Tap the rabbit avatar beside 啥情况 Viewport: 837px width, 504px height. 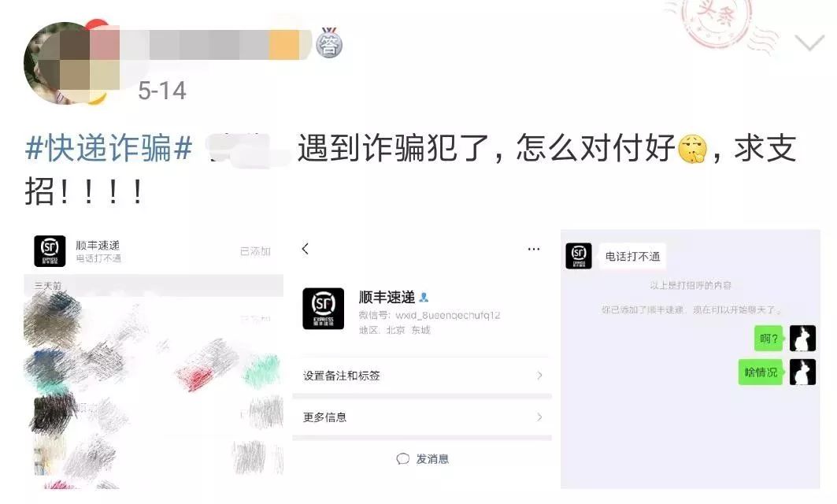click(x=803, y=372)
